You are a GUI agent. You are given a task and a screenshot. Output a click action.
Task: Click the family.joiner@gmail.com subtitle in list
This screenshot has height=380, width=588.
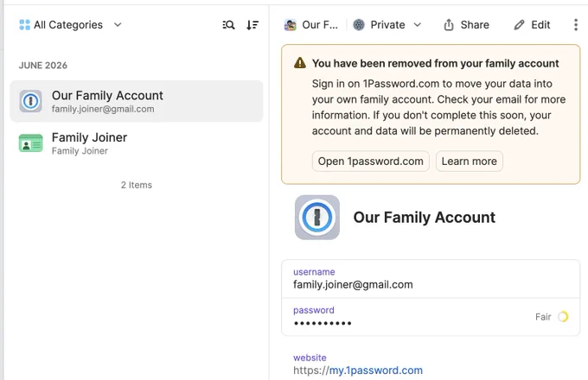click(x=103, y=109)
